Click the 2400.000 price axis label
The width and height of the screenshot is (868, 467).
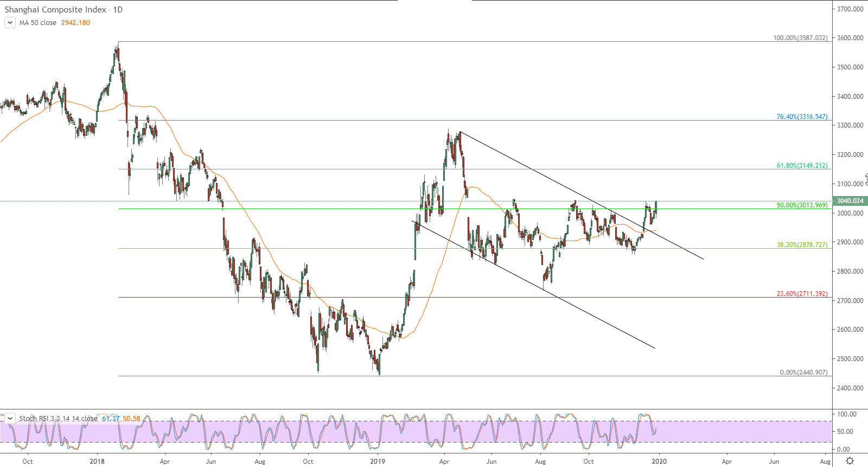(850, 388)
